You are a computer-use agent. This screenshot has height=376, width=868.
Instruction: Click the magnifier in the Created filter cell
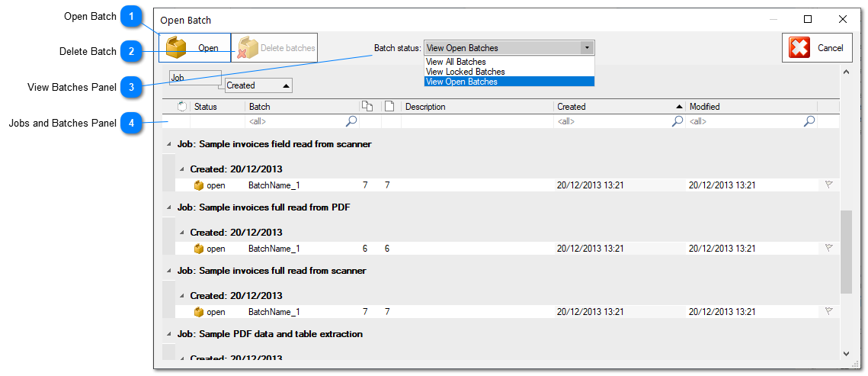pyautogui.click(x=677, y=121)
